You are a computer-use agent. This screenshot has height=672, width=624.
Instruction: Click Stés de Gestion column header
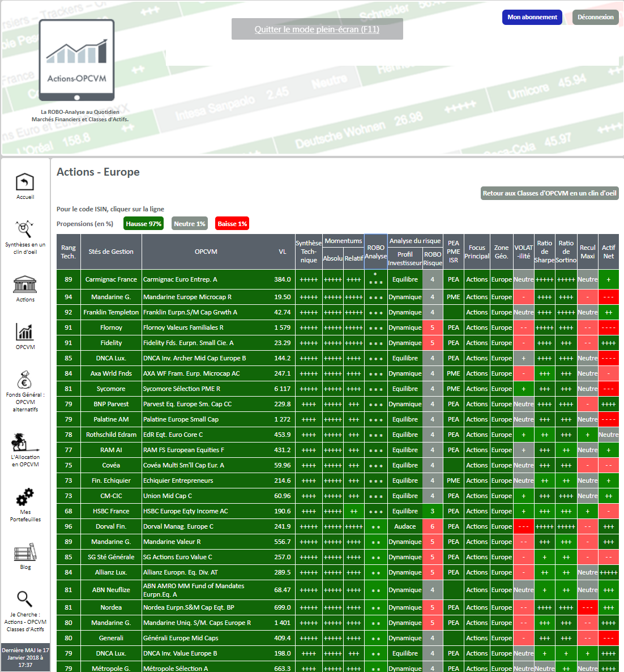click(x=111, y=252)
